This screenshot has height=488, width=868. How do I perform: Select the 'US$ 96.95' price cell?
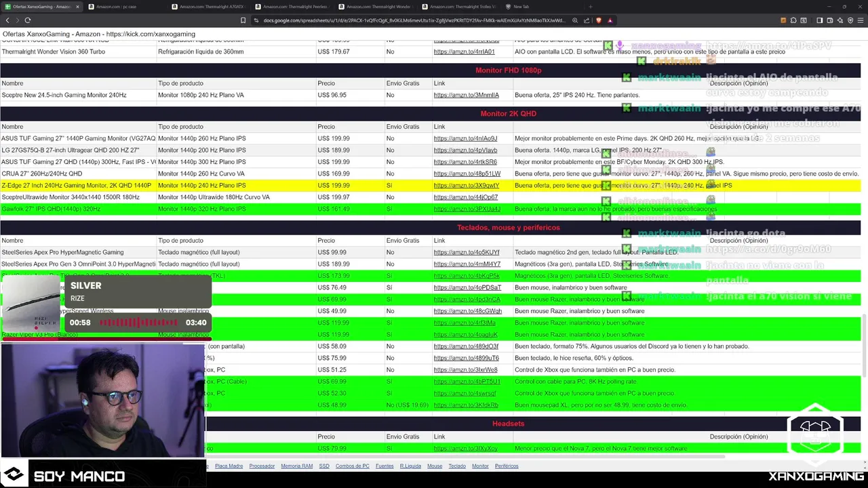tap(350, 96)
